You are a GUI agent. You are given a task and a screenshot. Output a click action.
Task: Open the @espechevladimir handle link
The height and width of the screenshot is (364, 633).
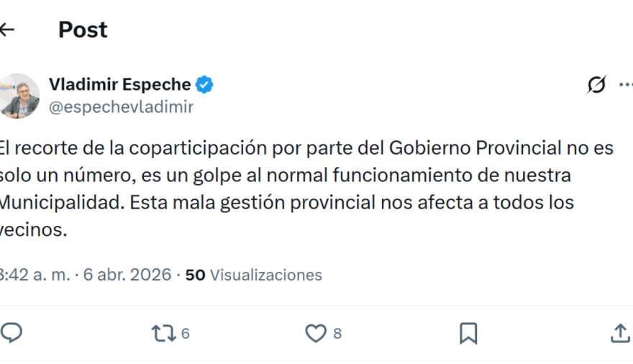tap(121, 107)
